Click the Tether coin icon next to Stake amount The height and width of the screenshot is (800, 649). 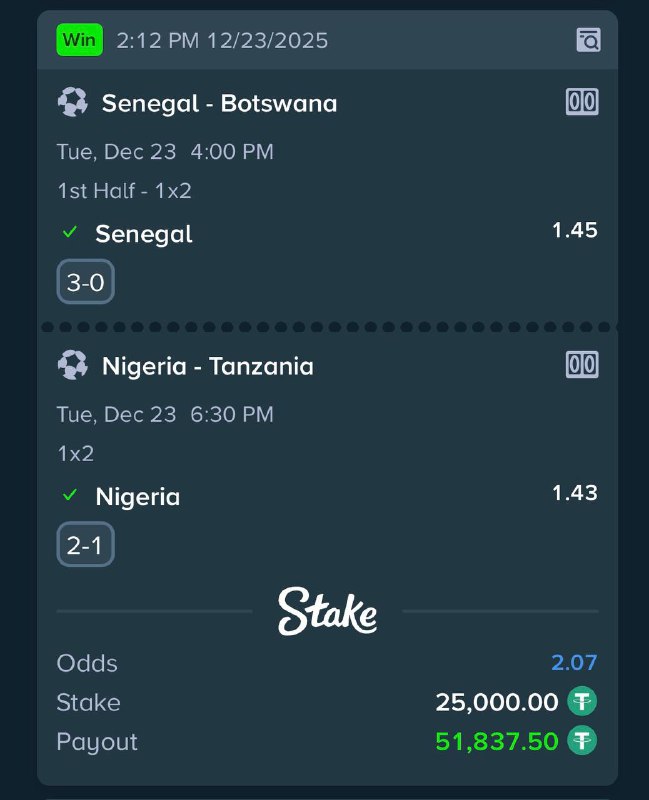pyautogui.click(x=582, y=702)
